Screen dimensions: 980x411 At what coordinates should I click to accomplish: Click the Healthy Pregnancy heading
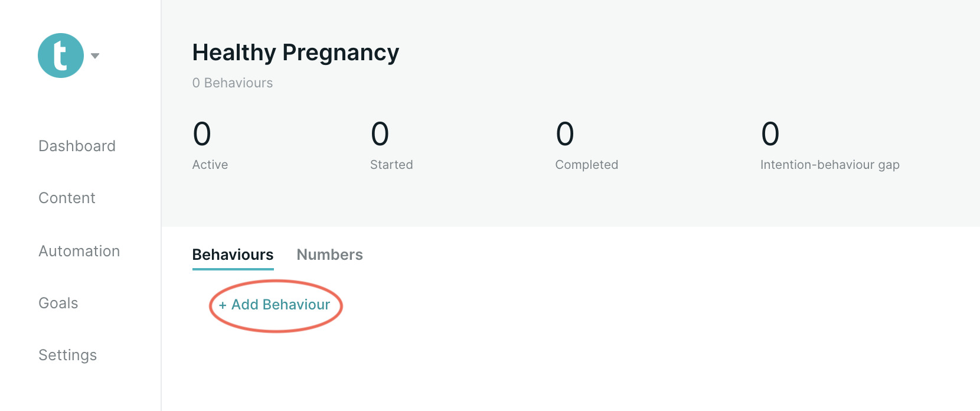coord(296,53)
